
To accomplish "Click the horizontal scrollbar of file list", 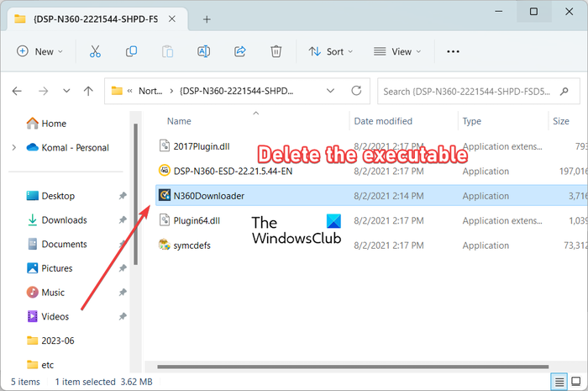I will tap(353, 367).
